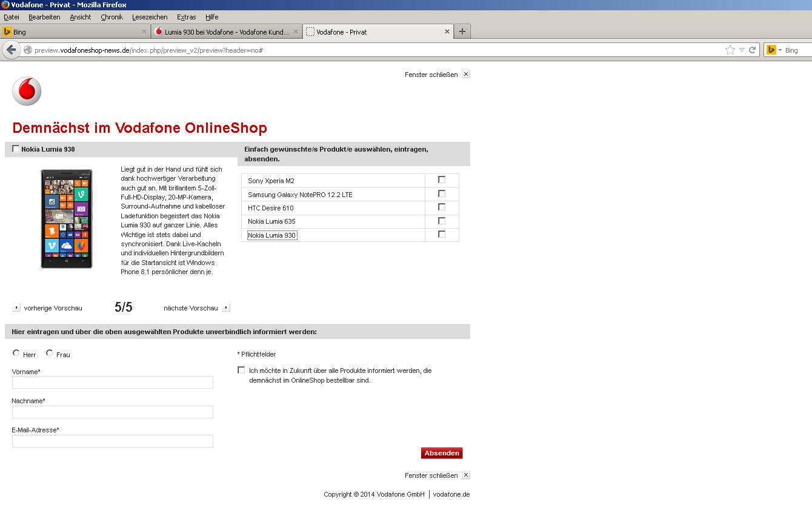The height and width of the screenshot is (510, 812).
Task: Click the bottom Fenster schließen X icon
Action: 466,475
